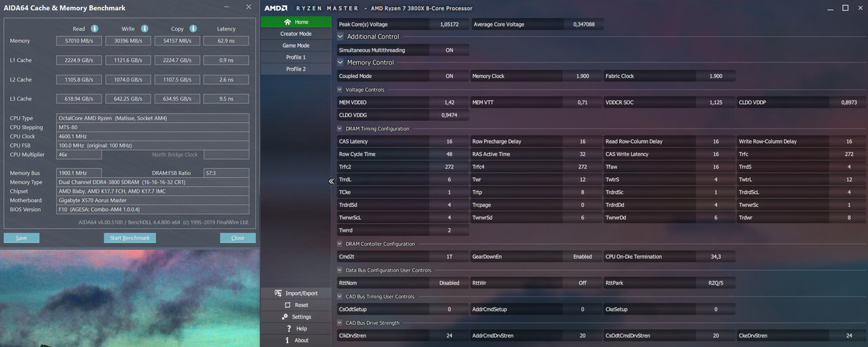Click CPU On-Die Termination value 34,3
The height and width of the screenshot is (347, 868).
pos(715,257)
